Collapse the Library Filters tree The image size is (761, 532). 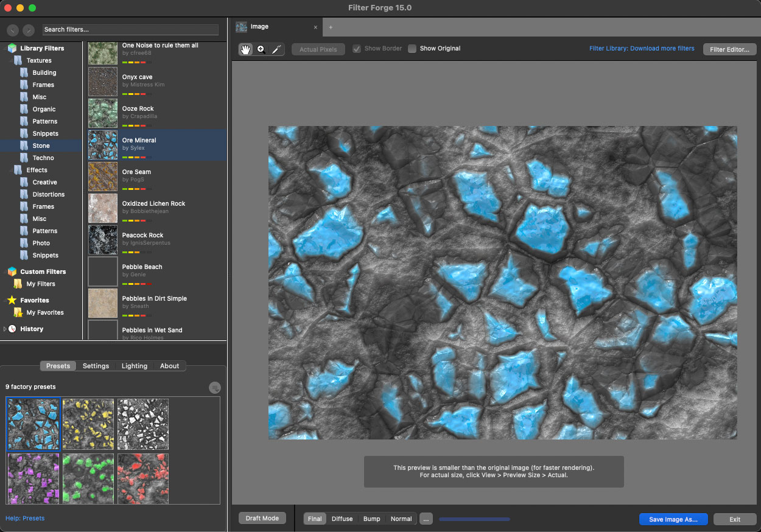5,48
